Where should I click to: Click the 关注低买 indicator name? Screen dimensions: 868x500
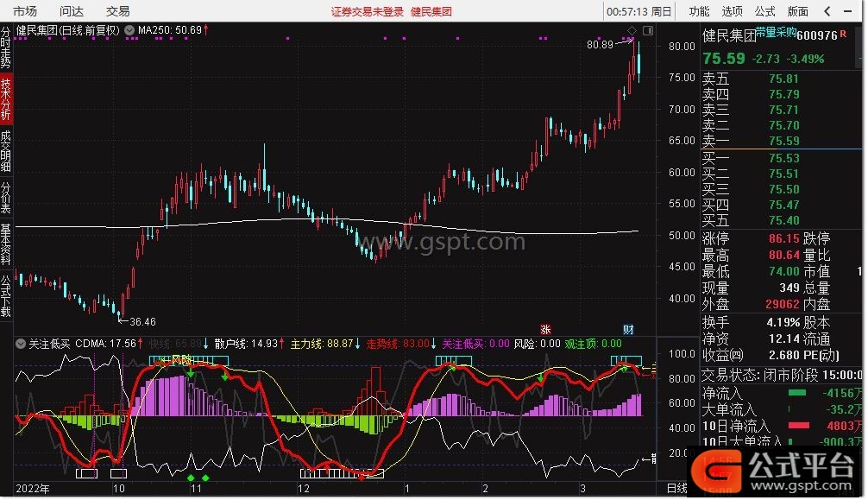click(x=49, y=345)
